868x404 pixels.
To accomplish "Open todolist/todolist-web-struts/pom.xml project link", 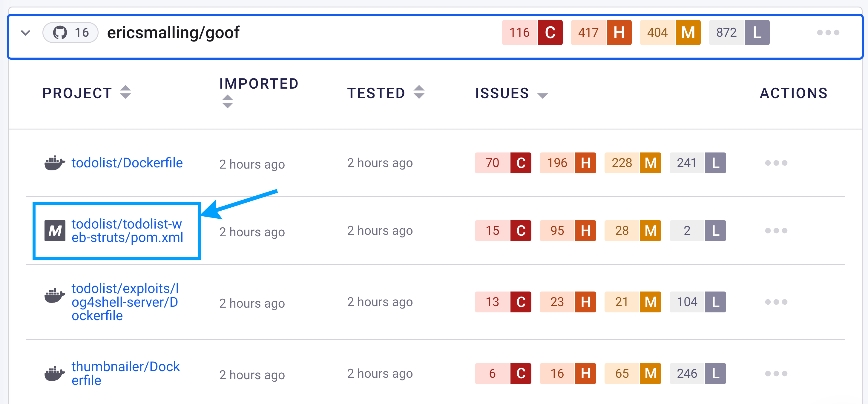I will 127,231.
